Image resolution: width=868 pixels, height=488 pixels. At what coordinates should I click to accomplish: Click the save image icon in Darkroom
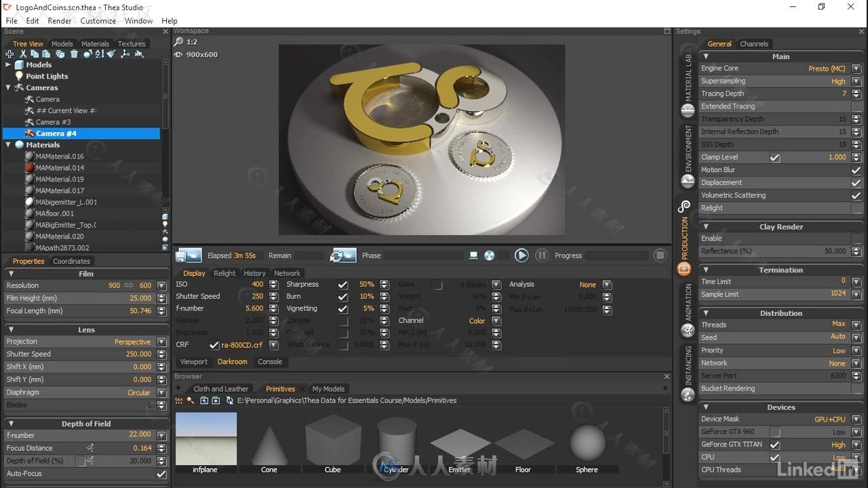[189, 256]
